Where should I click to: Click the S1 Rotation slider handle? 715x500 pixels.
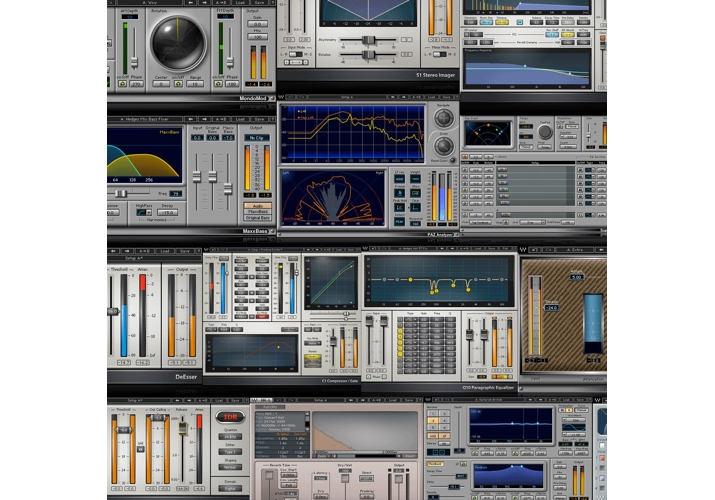[x=368, y=55]
